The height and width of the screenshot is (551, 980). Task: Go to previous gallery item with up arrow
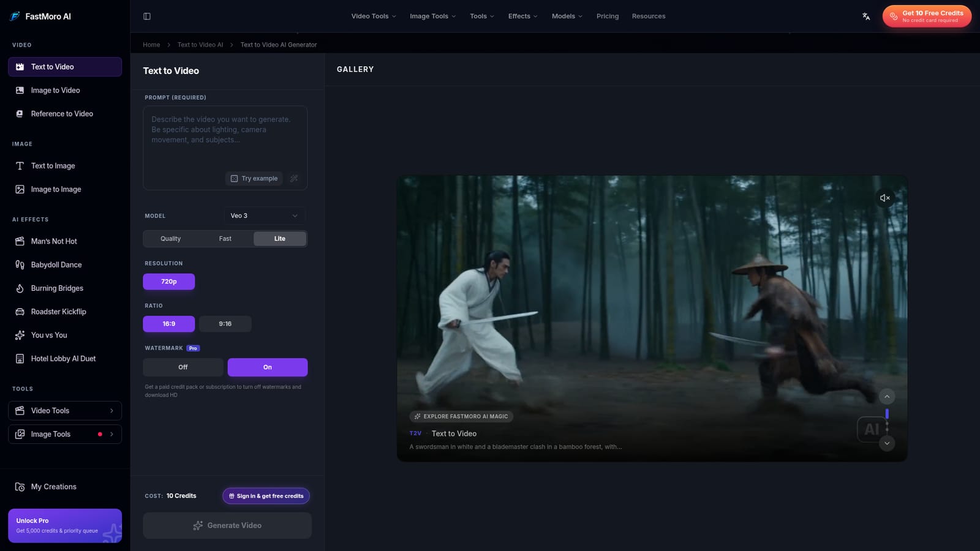click(x=887, y=397)
